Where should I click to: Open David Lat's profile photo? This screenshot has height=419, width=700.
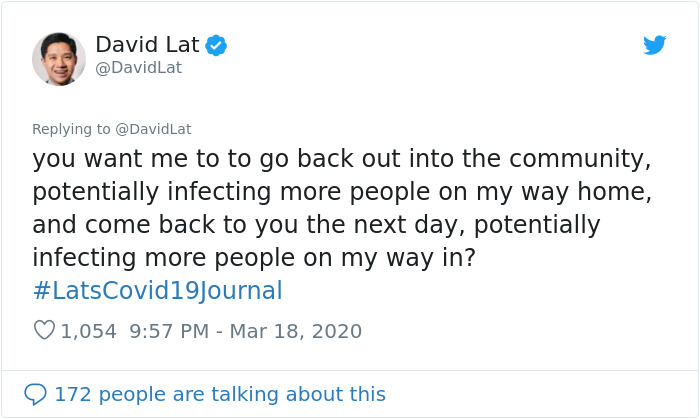click(x=59, y=58)
